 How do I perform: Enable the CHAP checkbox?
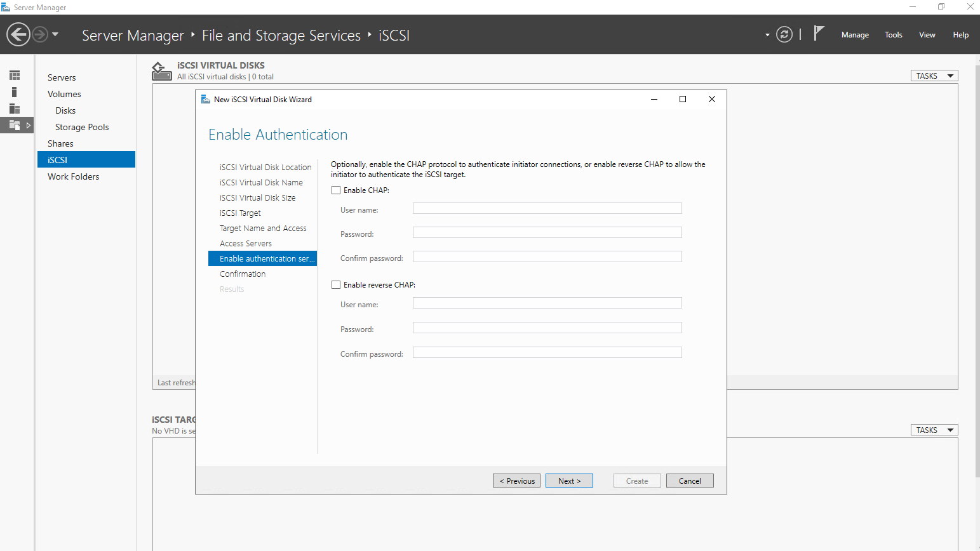click(336, 190)
